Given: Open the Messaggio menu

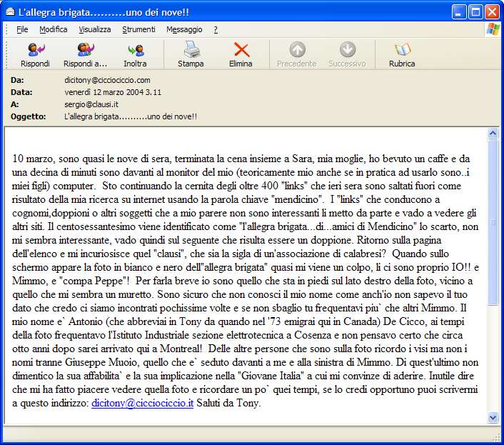Looking at the screenshot, I should tap(184, 29).
